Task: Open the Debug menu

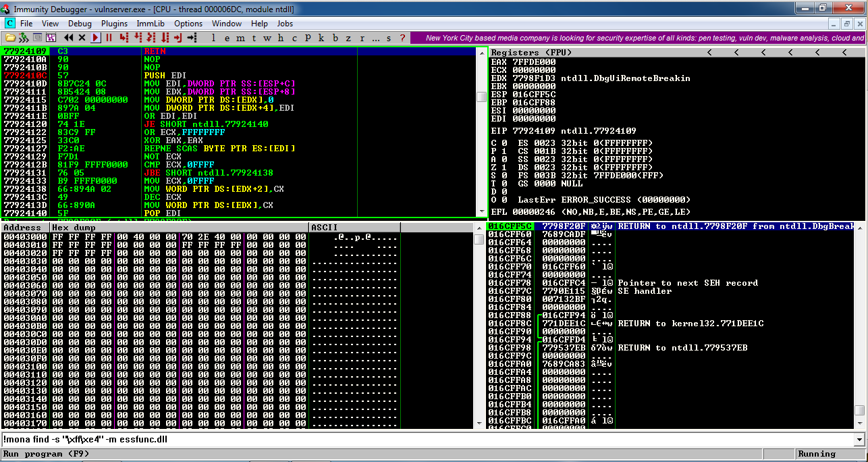Action: 80,24
